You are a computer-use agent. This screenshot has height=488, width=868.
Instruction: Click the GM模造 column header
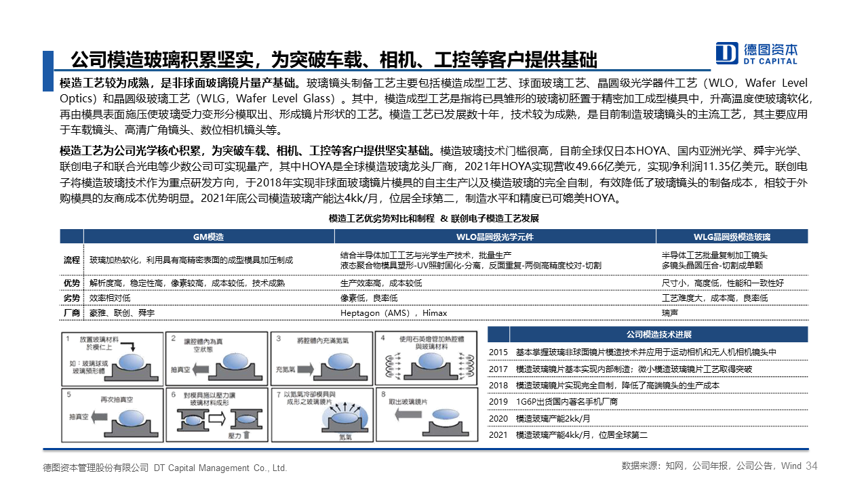point(209,237)
